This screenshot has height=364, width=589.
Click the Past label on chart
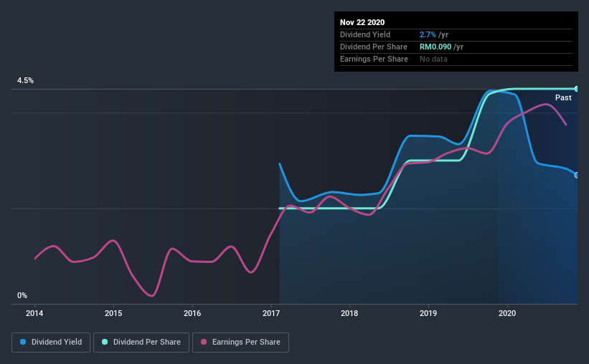click(x=563, y=97)
